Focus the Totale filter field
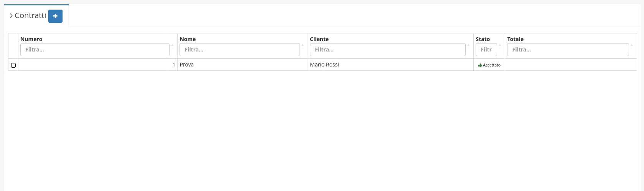Screen dimensions: 644x191 pyautogui.click(x=568, y=50)
